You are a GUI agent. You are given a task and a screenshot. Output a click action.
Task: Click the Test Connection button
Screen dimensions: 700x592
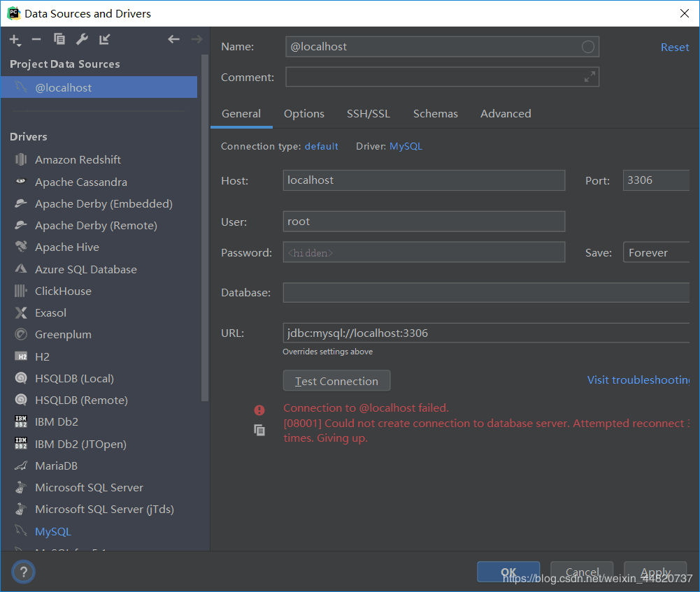point(336,380)
